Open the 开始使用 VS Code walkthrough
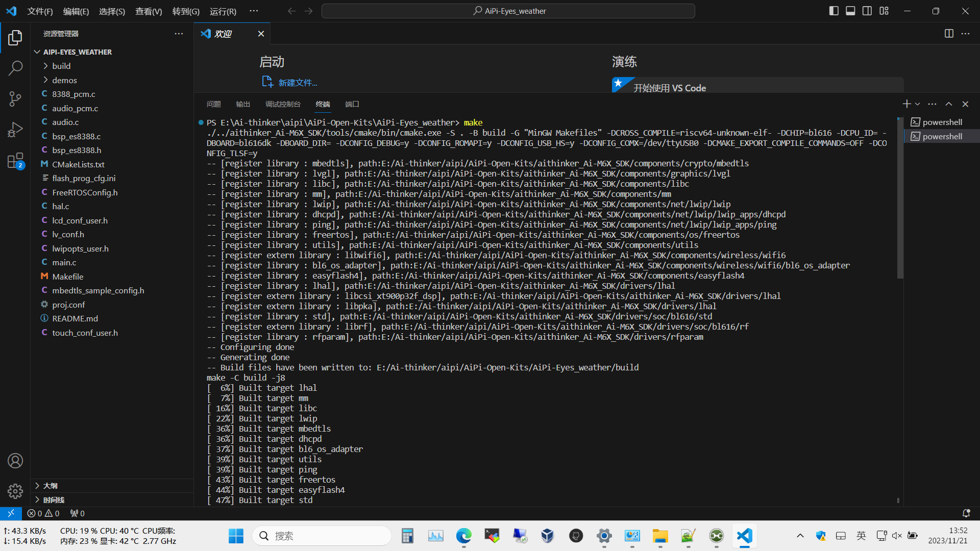 click(757, 86)
